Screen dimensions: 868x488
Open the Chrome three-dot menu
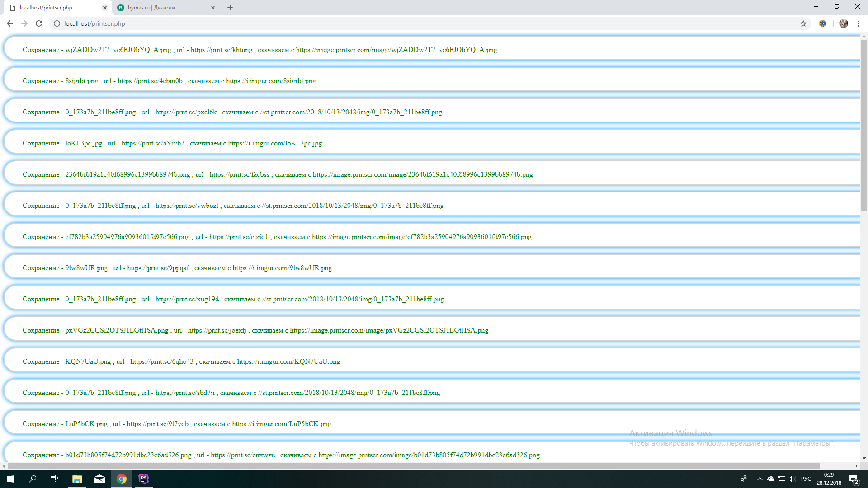click(858, 23)
